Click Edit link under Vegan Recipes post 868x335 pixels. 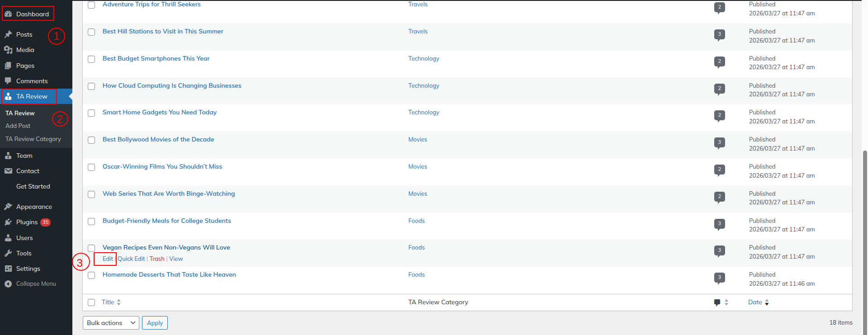pos(108,259)
